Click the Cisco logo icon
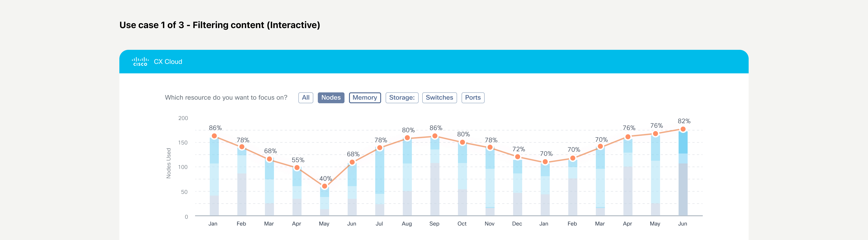 click(x=140, y=62)
